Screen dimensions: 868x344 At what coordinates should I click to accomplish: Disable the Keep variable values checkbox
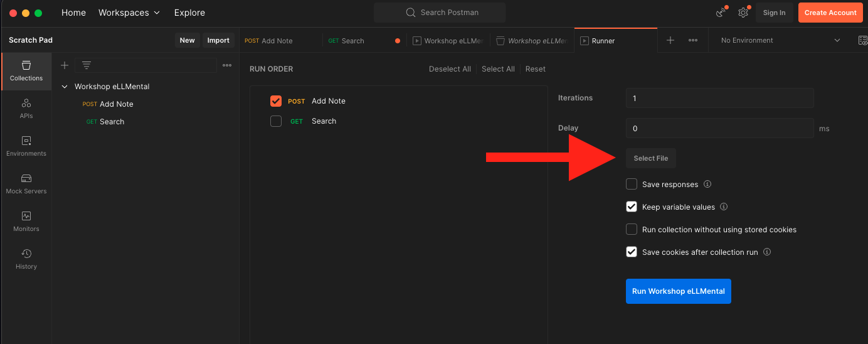[x=632, y=207]
